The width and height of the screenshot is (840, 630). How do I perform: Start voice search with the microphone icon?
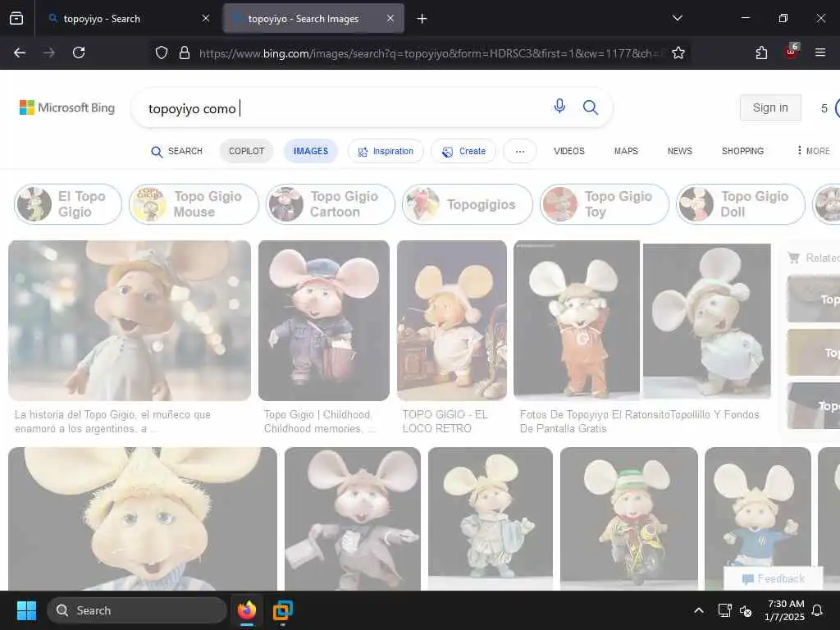pyautogui.click(x=559, y=107)
